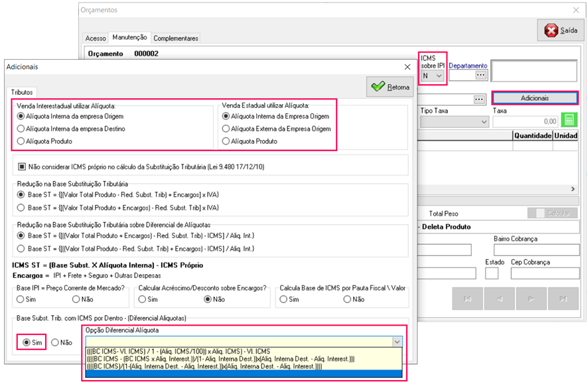The height and width of the screenshot is (386, 588).
Task: Go to first record navigation arrow
Action: coord(468,299)
